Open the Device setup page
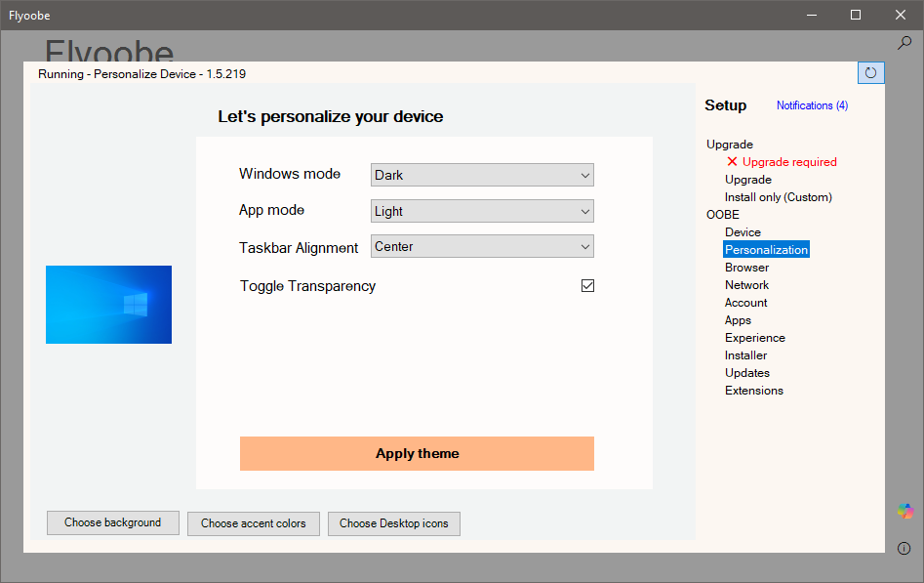The image size is (924, 583). point(743,232)
